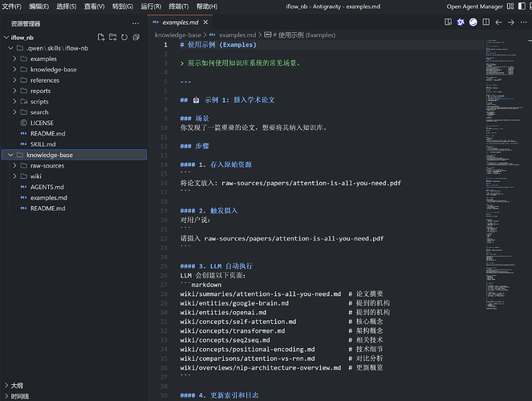Open examples.md in the file tree

tap(49, 197)
